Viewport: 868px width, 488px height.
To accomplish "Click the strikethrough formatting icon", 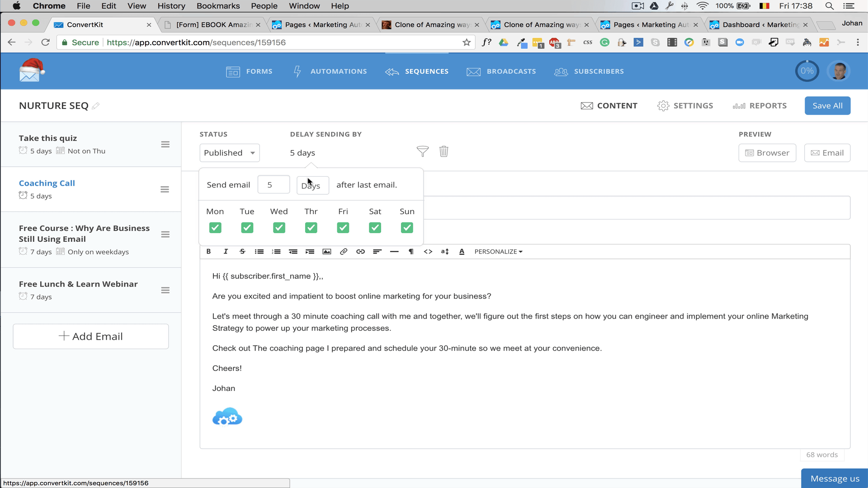I will pos(243,251).
